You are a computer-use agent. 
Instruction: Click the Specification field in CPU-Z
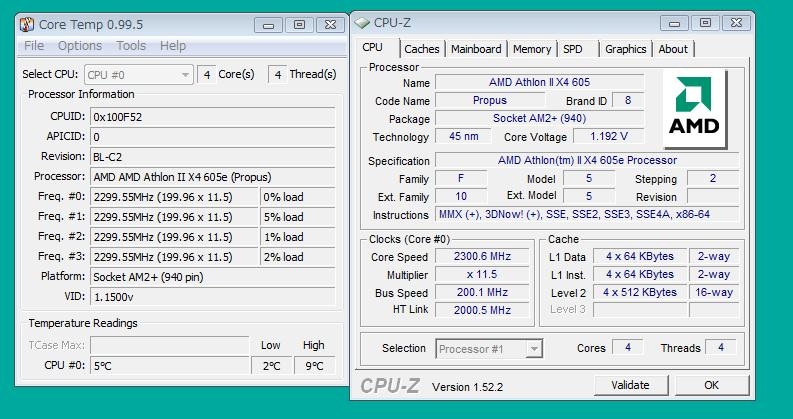[x=587, y=160]
